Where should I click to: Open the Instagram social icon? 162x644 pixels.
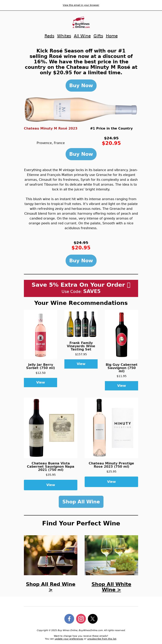(x=81, y=619)
